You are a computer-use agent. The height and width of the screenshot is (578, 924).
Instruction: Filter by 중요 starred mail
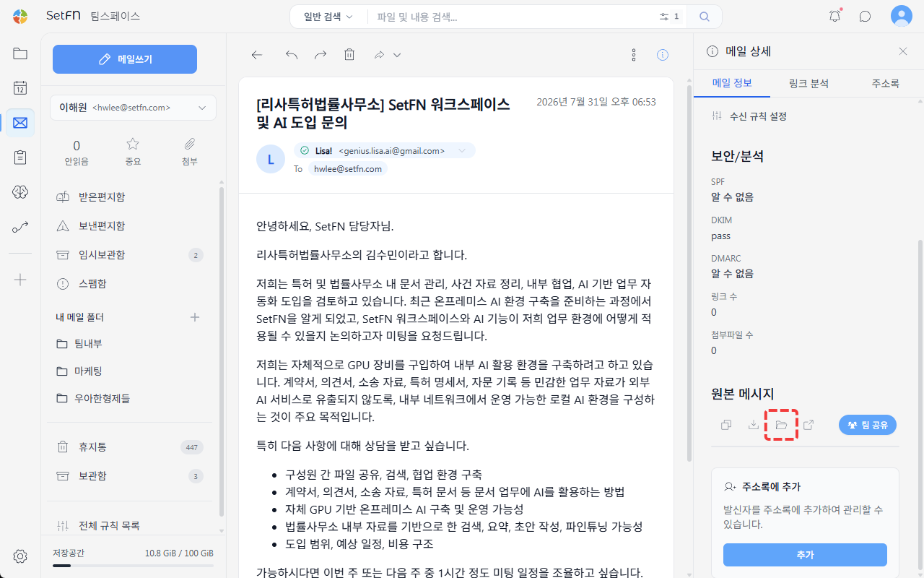click(x=133, y=152)
